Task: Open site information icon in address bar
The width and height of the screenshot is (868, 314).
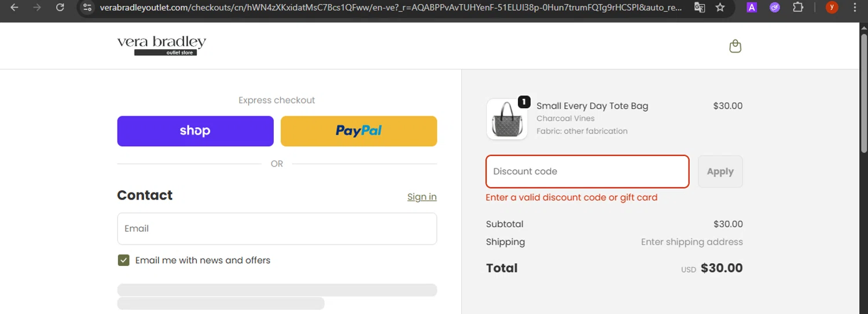Action: [87, 8]
